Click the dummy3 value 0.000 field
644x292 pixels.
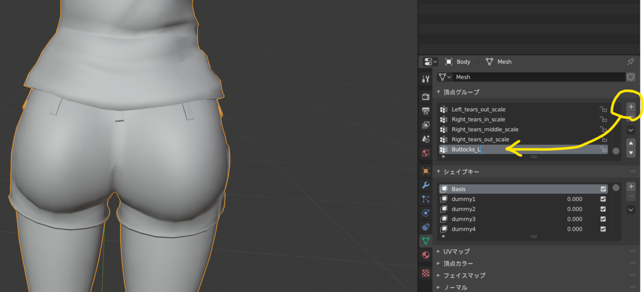pyautogui.click(x=574, y=219)
